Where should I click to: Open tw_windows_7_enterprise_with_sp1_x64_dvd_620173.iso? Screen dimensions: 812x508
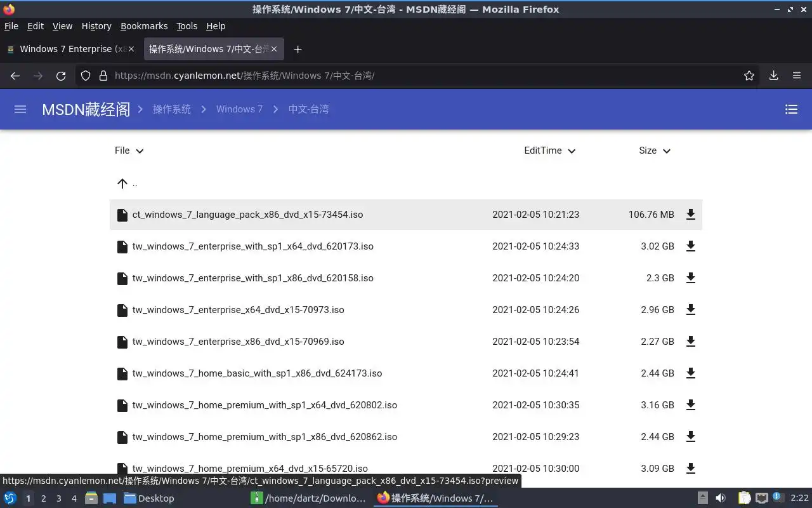pos(253,246)
